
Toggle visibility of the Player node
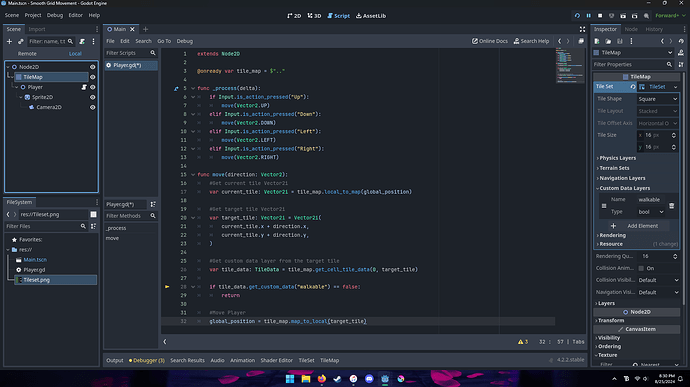[x=92, y=87]
